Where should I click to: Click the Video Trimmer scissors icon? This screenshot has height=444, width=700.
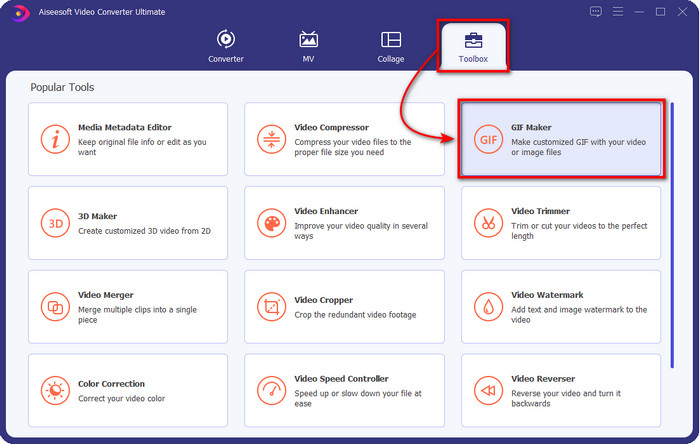click(x=488, y=223)
